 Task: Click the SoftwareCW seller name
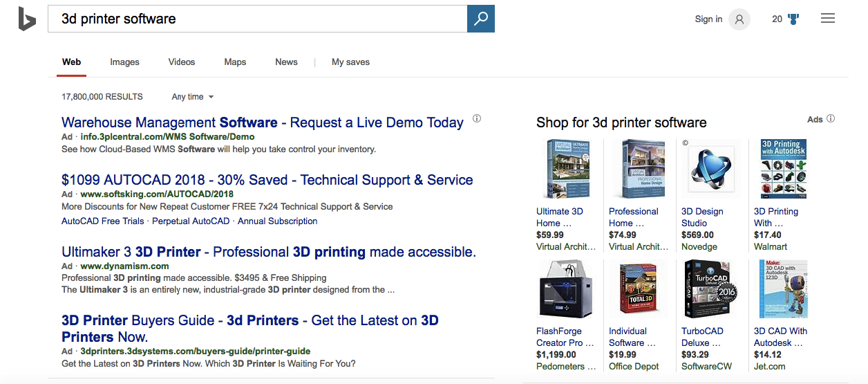click(706, 367)
